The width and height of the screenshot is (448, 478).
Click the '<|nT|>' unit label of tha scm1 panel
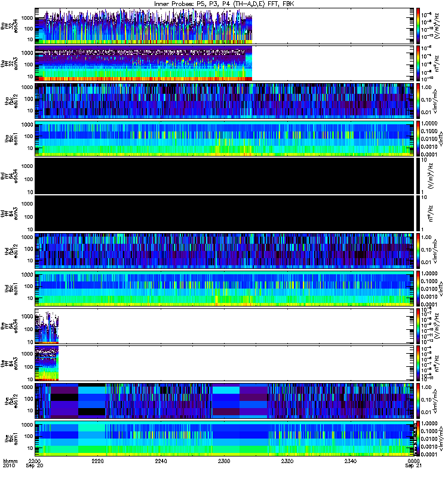[440, 139]
